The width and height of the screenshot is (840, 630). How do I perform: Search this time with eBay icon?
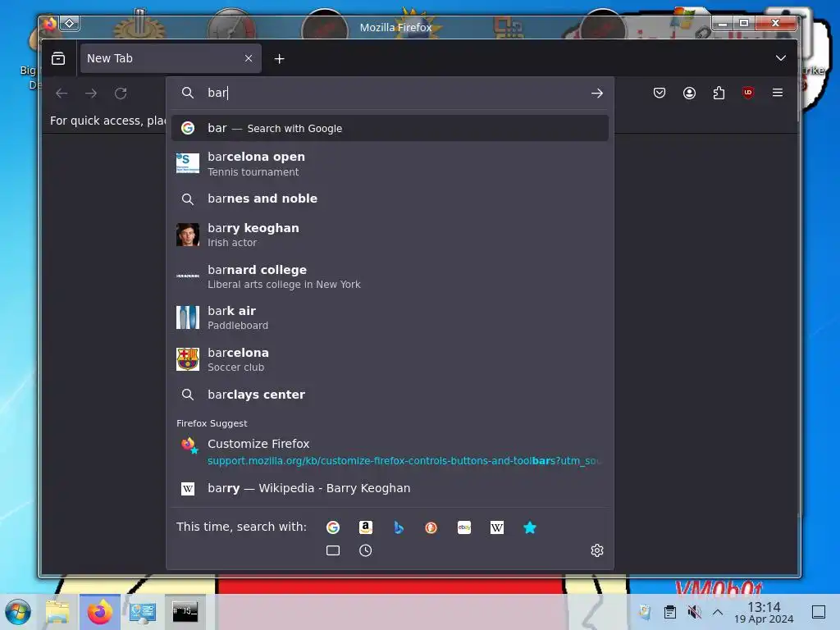[x=464, y=527]
